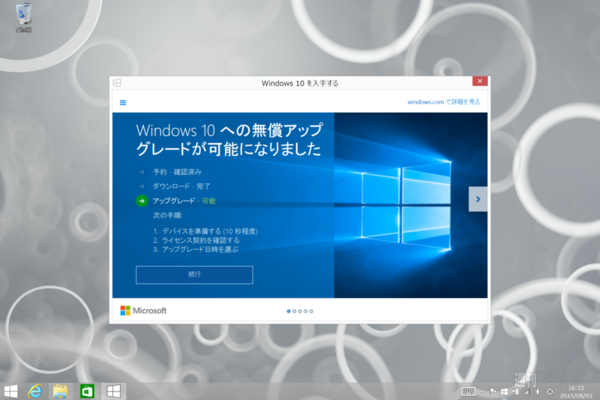Screen dimensions: 600x400
Task: Open the Start button on taskbar
Action: (11, 391)
